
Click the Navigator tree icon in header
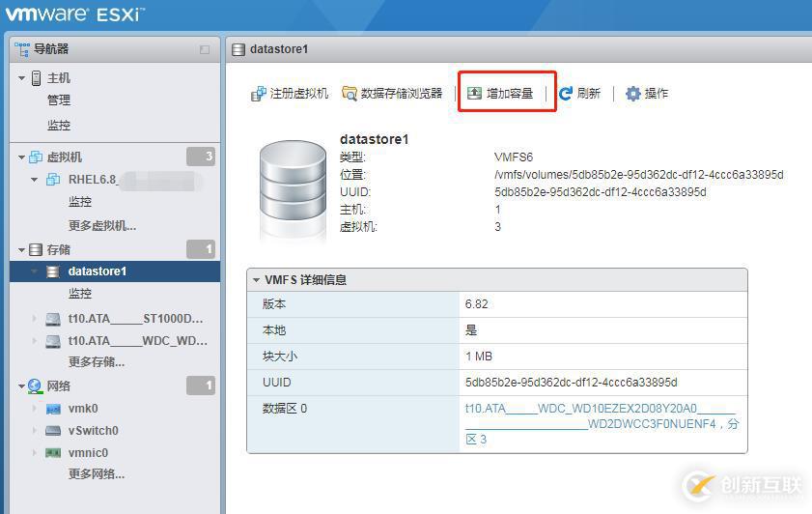(x=22, y=49)
